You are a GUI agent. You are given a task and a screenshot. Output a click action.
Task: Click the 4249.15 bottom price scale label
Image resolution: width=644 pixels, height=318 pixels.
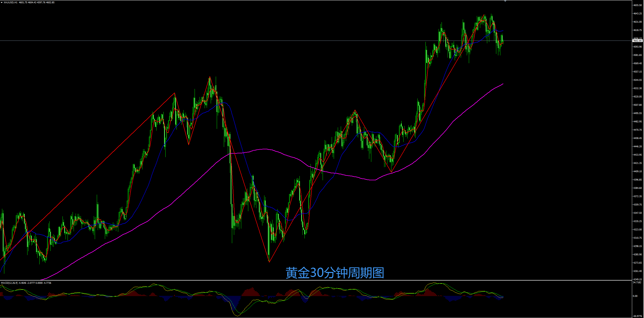[x=637, y=279]
